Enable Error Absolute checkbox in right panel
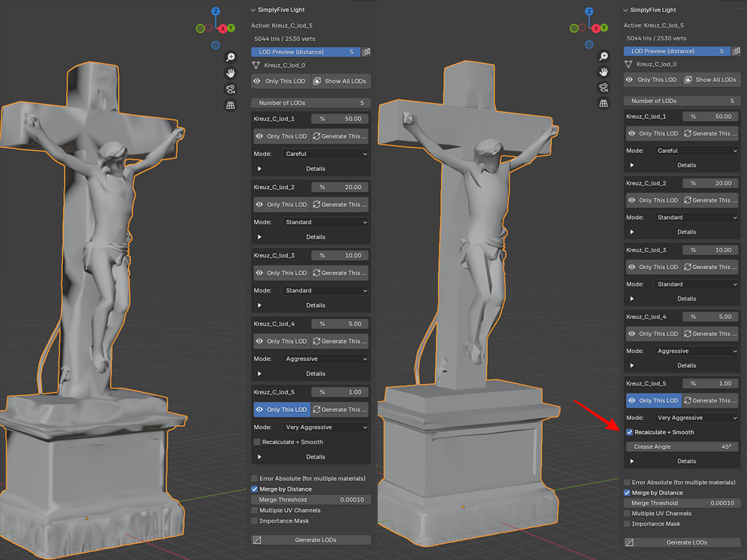The image size is (747, 560). coord(627,482)
